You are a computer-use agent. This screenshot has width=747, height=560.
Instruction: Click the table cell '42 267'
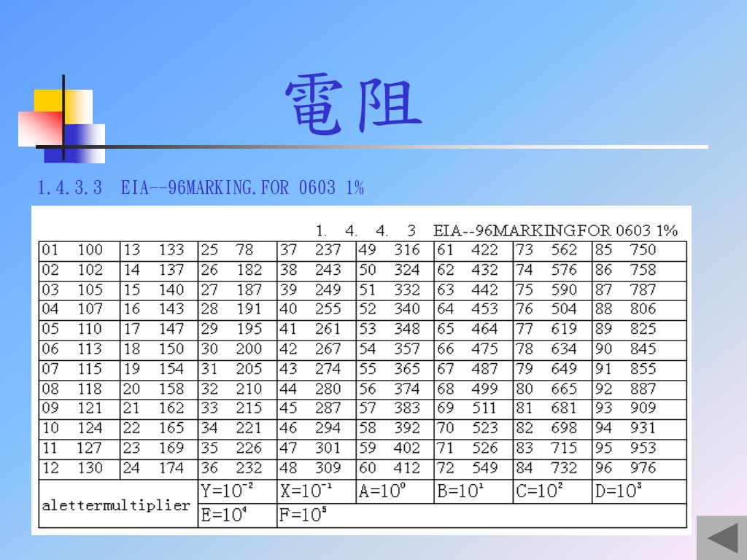tap(317, 350)
